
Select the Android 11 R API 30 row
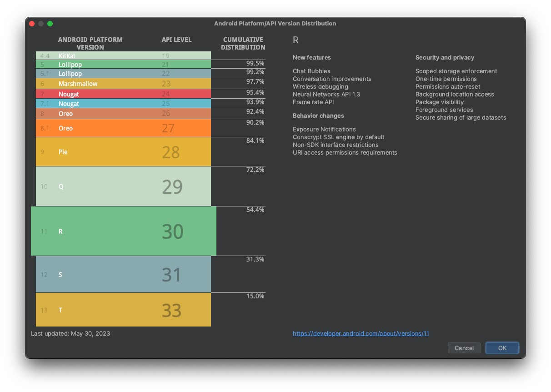point(124,231)
